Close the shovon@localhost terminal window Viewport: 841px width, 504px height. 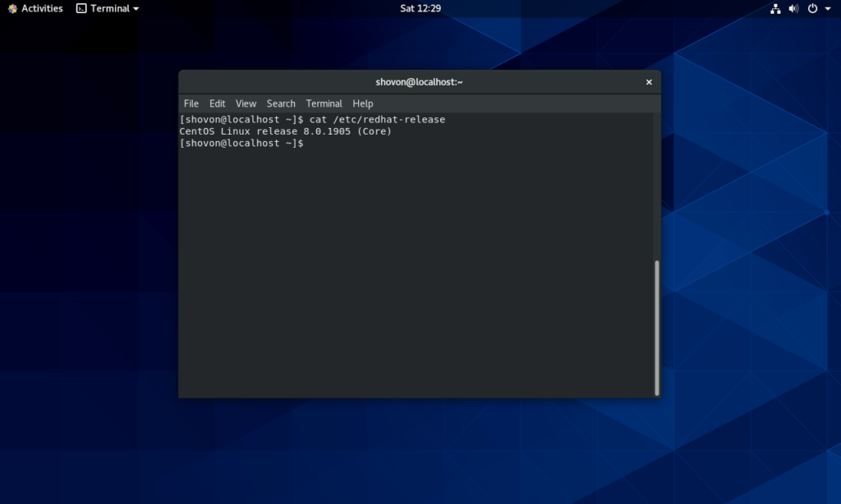(649, 82)
